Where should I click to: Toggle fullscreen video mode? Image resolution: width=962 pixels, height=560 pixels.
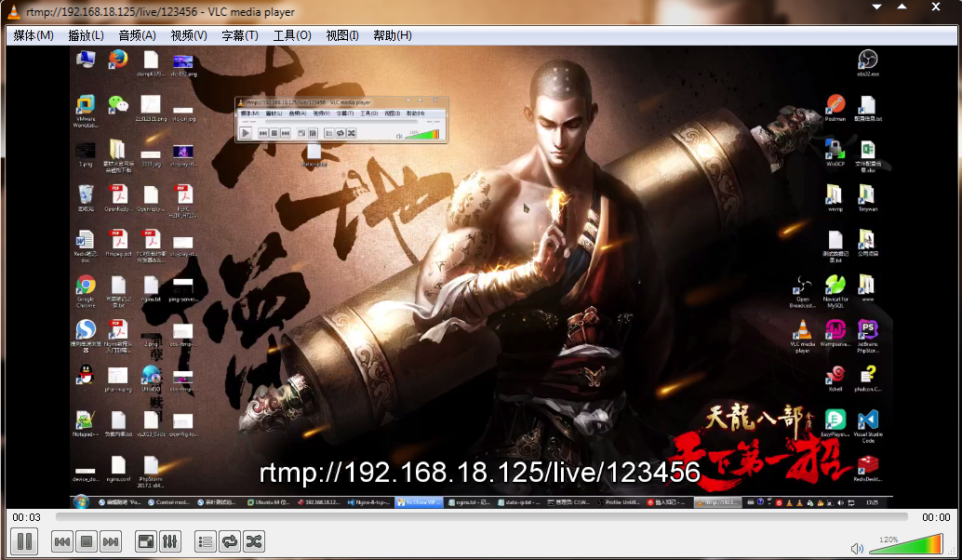click(x=145, y=541)
